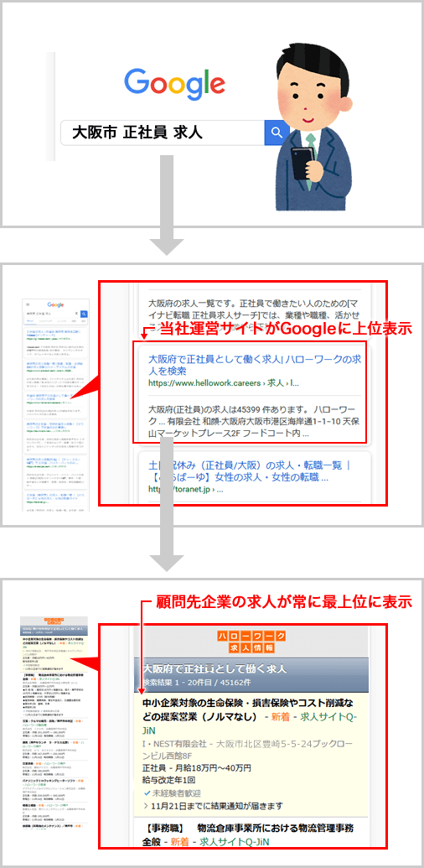Open the 大阪府で正社員として働く求人 search result link
Viewport: 424px width, 868px height.
[x=255, y=364]
